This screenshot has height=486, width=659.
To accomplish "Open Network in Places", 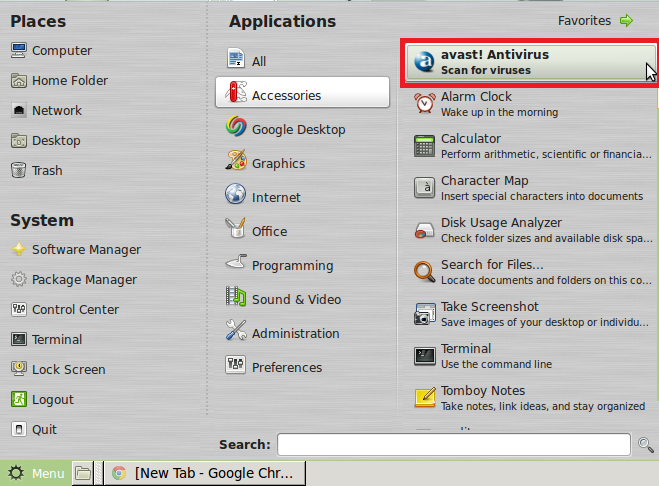I will pyautogui.click(x=46, y=111).
